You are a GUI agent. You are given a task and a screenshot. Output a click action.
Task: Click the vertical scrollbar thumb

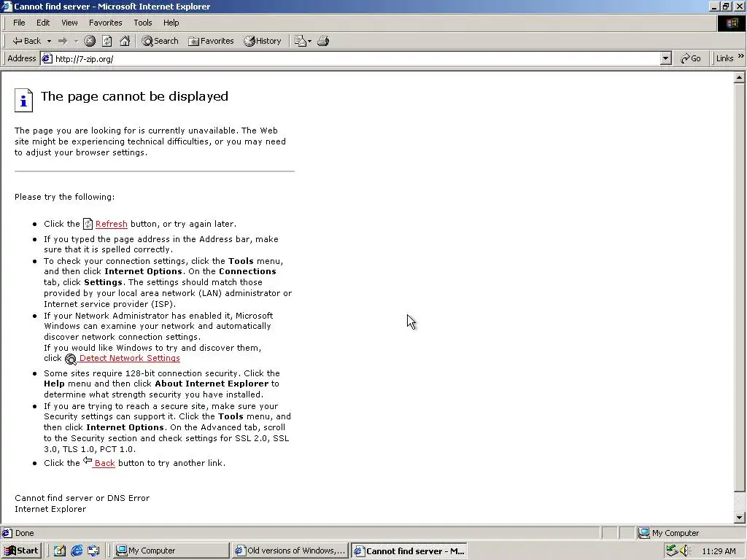point(740,287)
